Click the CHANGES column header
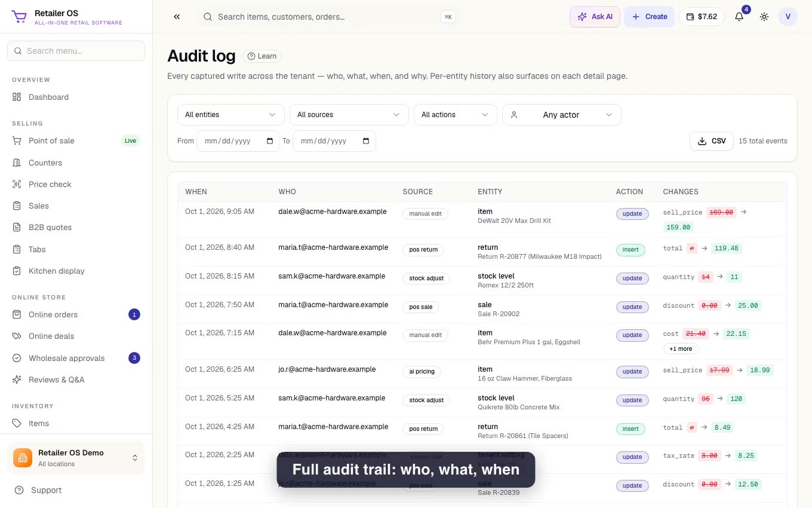Image resolution: width=812 pixels, height=508 pixels. pos(681,192)
